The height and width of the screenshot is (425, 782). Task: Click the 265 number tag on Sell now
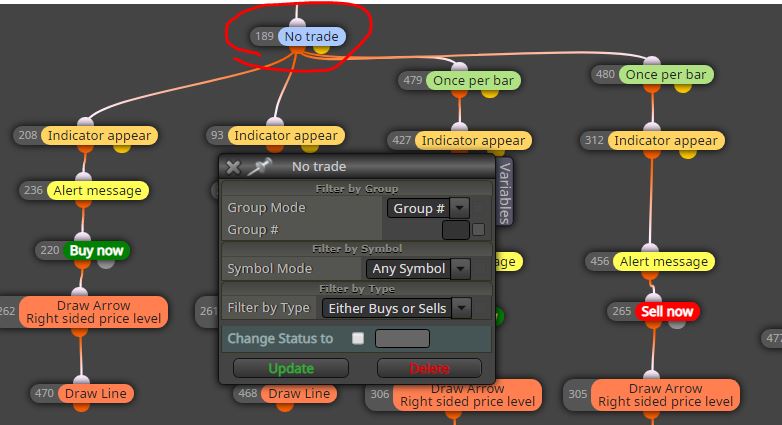coord(621,311)
